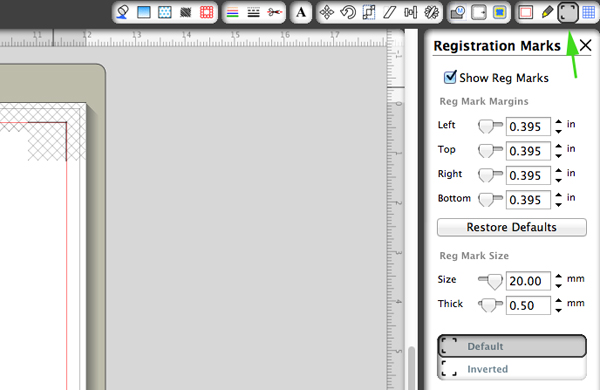
Task: Decrease Top margin with down arrow
Action: point(559,156)
